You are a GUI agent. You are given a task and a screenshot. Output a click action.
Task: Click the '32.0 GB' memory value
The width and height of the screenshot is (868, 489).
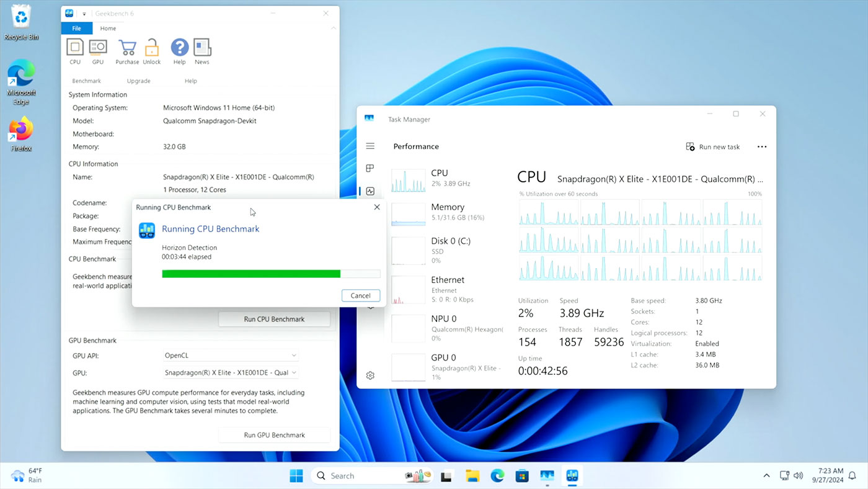click(x=174, y=147)
